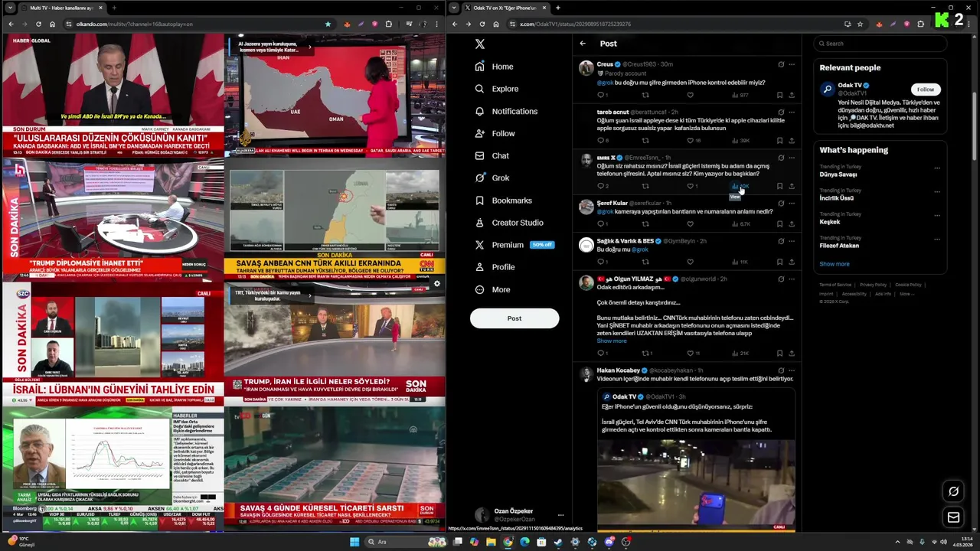Like the Şeref Kular post

coord(690,224)
